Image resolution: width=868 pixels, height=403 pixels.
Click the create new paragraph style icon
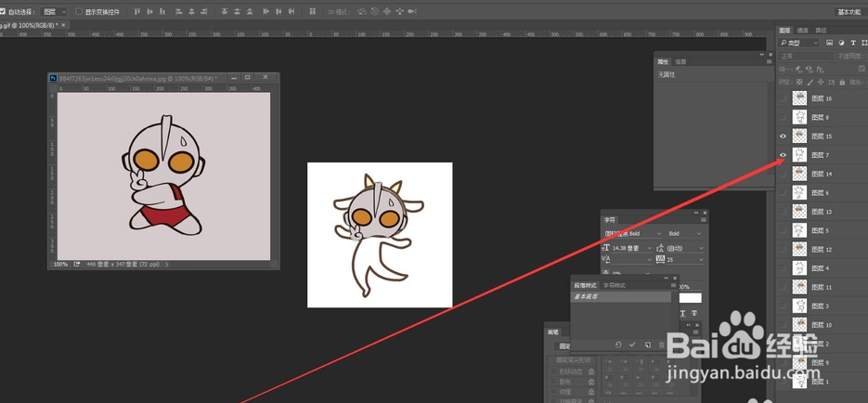647,344
